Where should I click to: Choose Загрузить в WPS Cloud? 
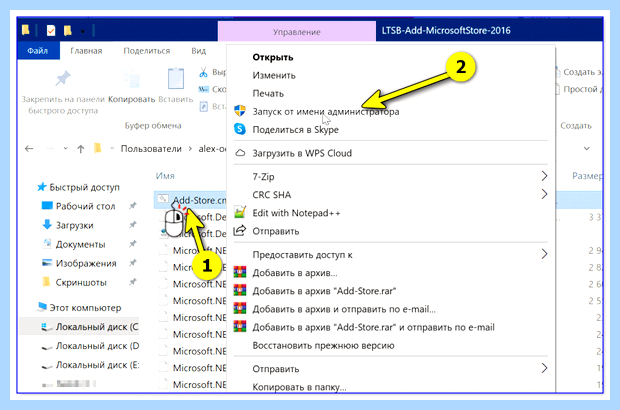pyautogui.click(x=302, y=153)
